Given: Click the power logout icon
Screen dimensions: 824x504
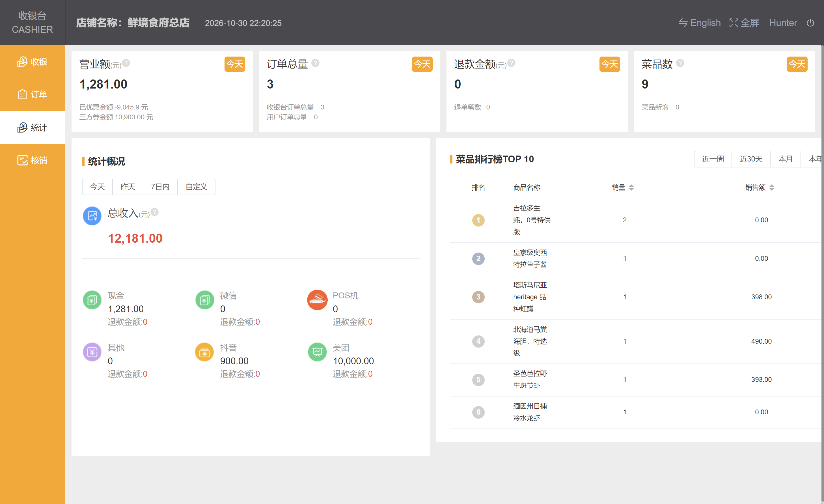Looking at the screenshot, I should click(x=810, y=23).
